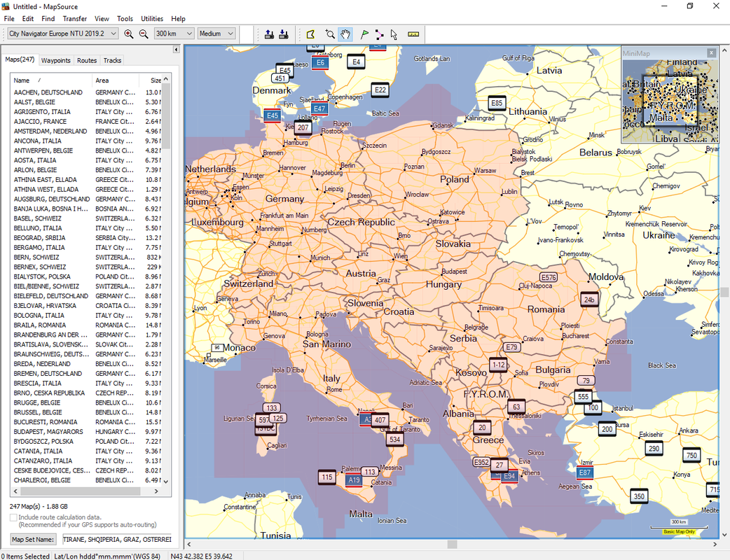Click the MiniMap overview thumbnail
730x560 pixels.
[x=670, y=101]
